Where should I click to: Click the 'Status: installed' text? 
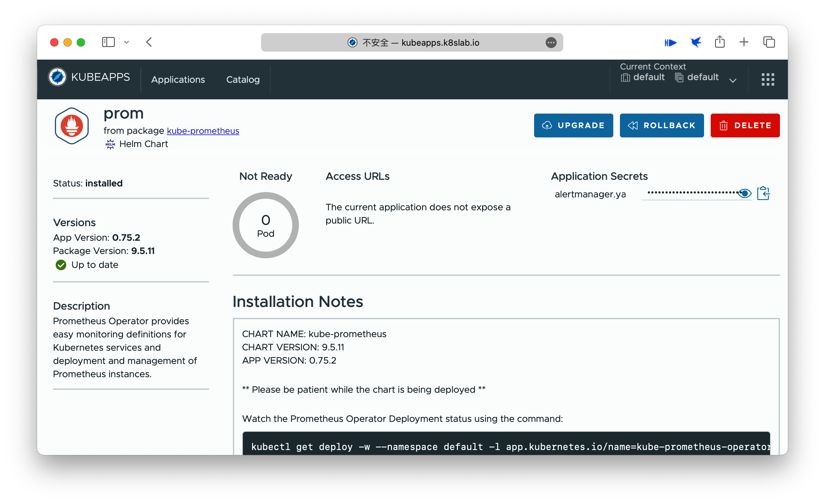pos(88,183)
